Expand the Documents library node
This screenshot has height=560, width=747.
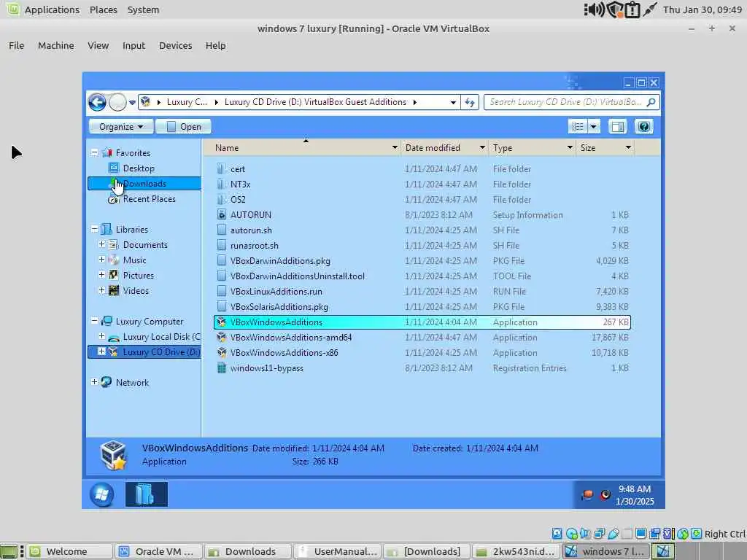click(x=101, y=244)
